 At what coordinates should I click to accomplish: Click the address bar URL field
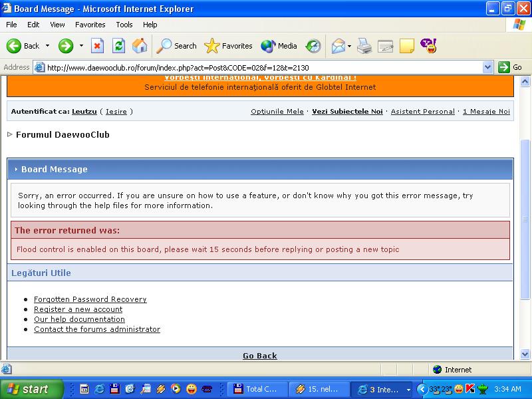click(261, 68)
